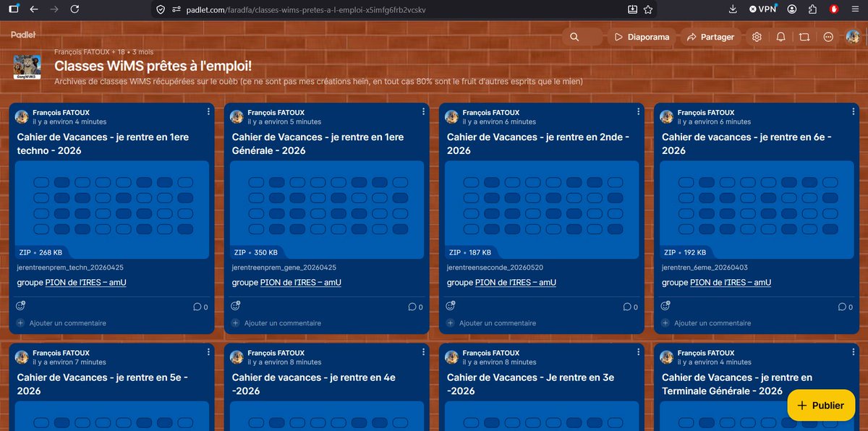Click the file name jerentreenseconde_20260520
The height and width of the screenshot is (431, 868).
(495, 268)
